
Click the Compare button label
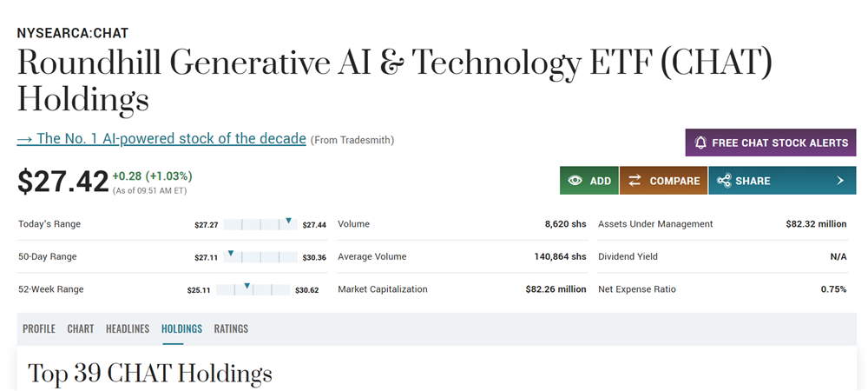[x=674, y=181]
